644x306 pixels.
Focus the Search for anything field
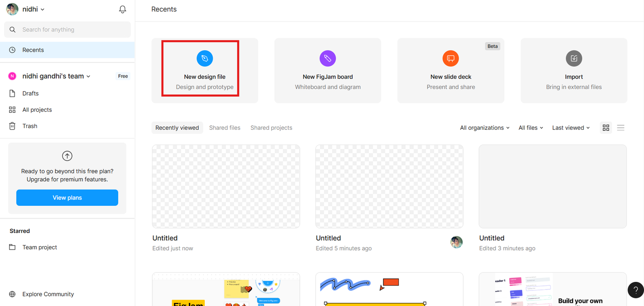tap(67, 30)
